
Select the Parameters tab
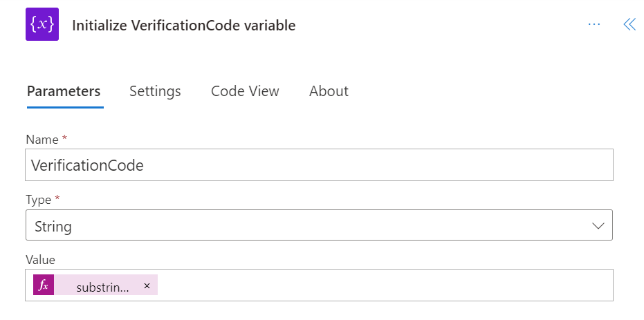[64, 91]
